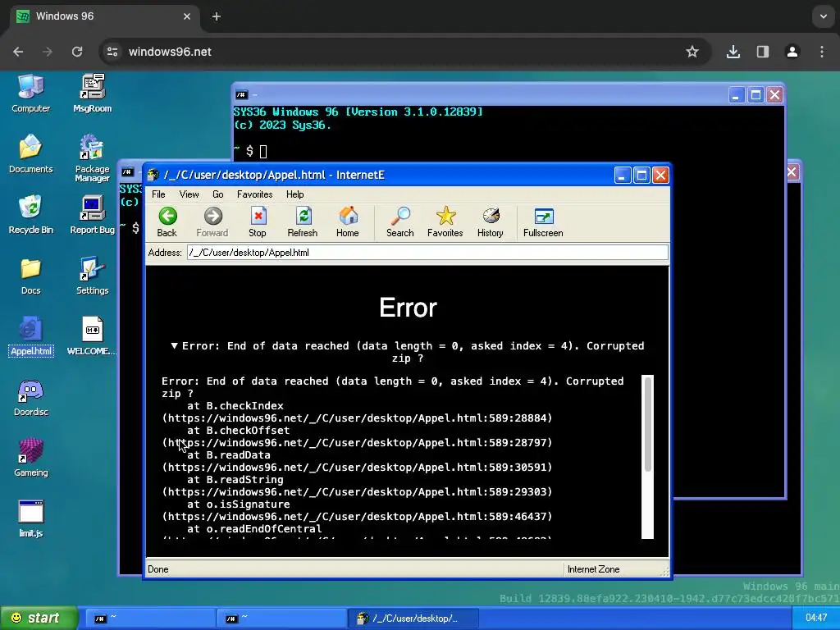Close the Windows 96 Chrome tab
This screenshot has width=840, height=630.
pos(187,16)
